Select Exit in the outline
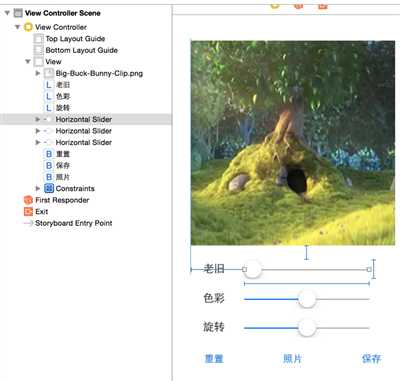The image size is (400, 381). point(42,211)
